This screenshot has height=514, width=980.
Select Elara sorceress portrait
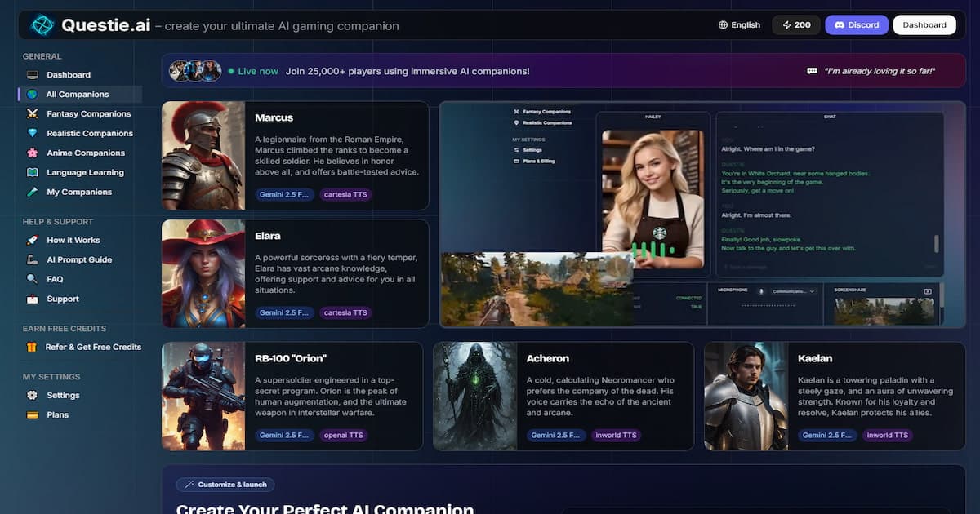203,273
